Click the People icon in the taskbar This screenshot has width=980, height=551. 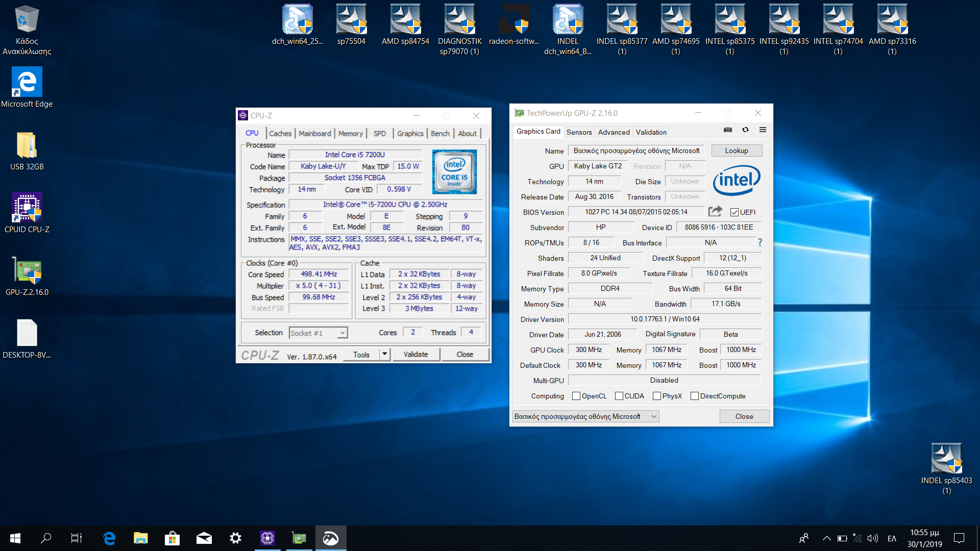804,538
